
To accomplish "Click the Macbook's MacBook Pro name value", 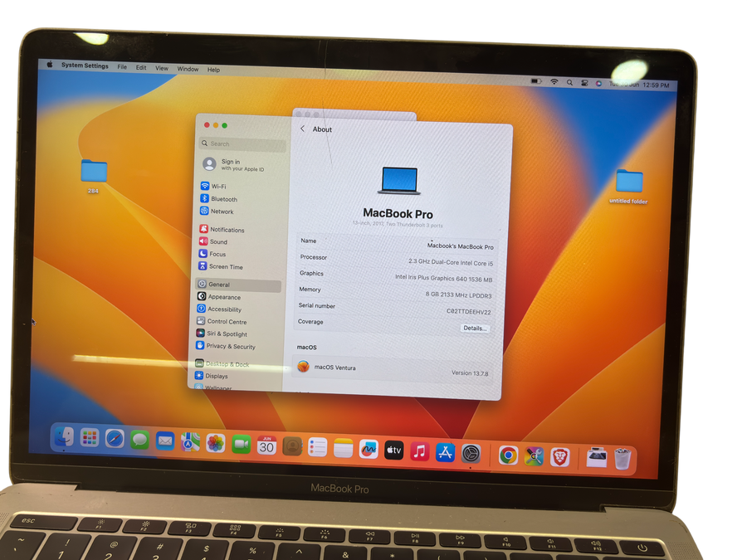I will [460, 246].
